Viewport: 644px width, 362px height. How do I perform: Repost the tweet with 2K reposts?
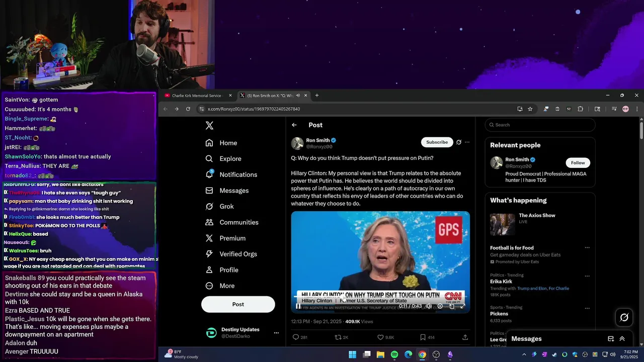point(338,337)
